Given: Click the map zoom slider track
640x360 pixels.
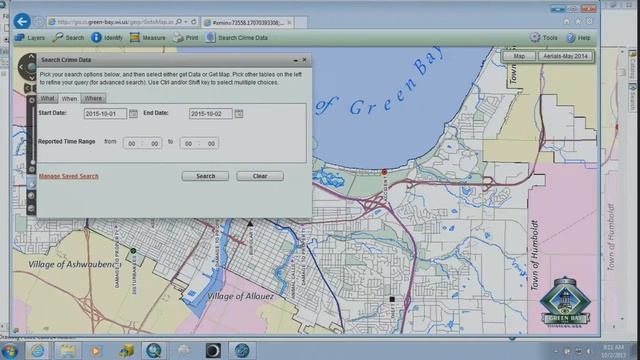Looking at the screenshot, I should 33,135.
